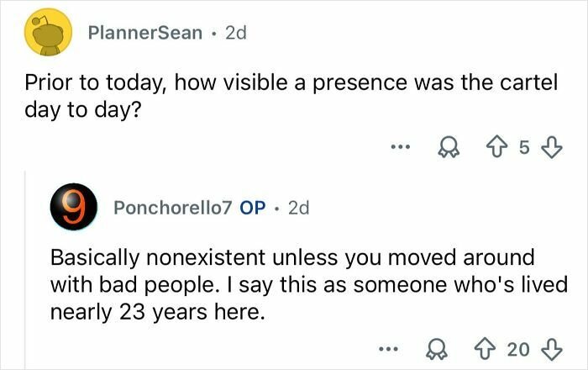The image size is (588, 370).
Task: Downvote PlannerSean's comment
Action: pos(550,149)
